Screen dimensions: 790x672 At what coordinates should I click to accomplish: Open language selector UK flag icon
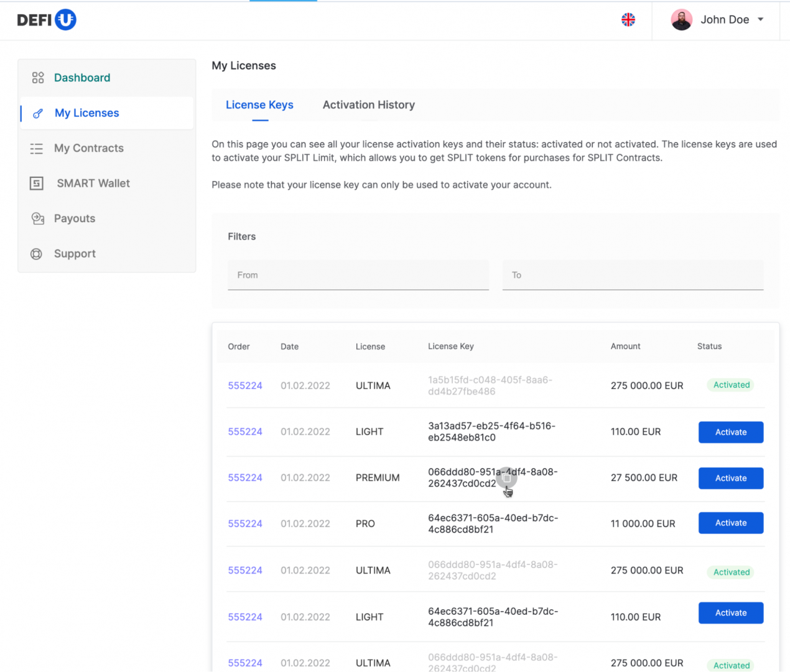coord(628,20)
